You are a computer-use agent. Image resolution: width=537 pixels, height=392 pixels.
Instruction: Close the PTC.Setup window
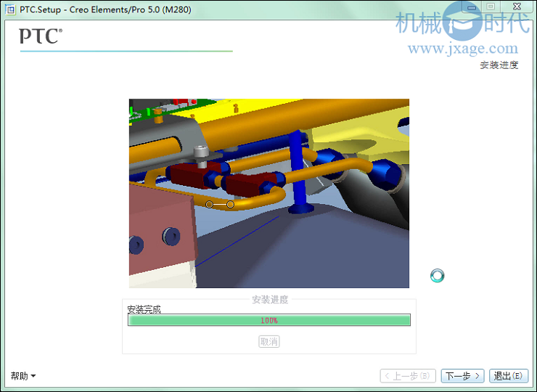click(517, 7)
